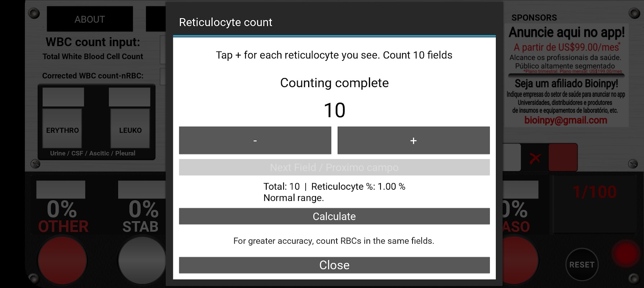Screen dimensions: 644x288
Task: Select the LEUKO counter button
Action: 130,130
